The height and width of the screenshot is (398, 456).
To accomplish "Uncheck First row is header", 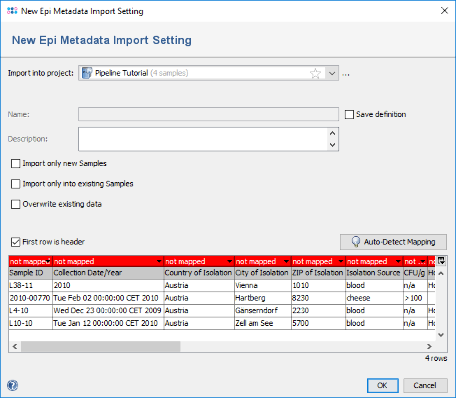I will (15, 242).
